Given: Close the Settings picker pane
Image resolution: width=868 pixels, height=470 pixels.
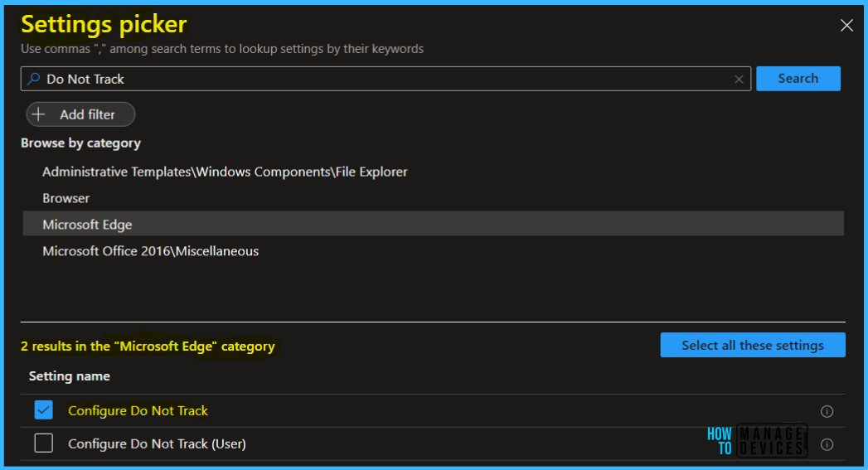Looking at the screenshot, I should click(x=846, y=25).
